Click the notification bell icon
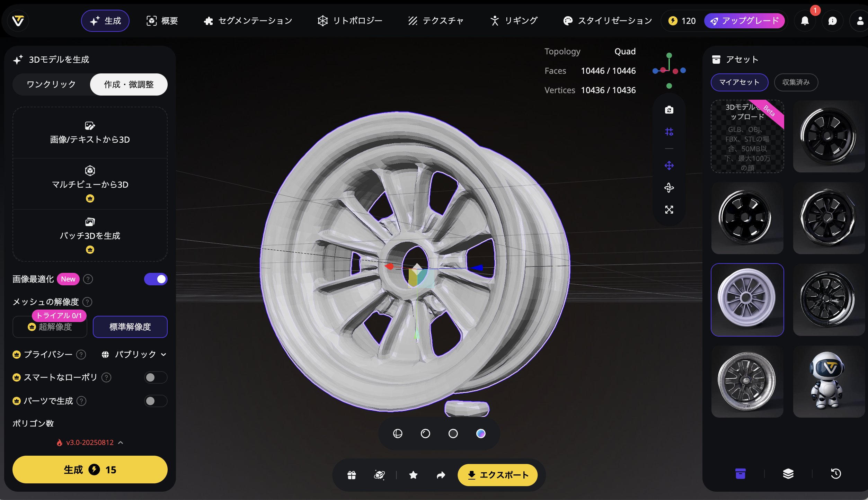This screenshot has height=500, width=868. [805, 21]
